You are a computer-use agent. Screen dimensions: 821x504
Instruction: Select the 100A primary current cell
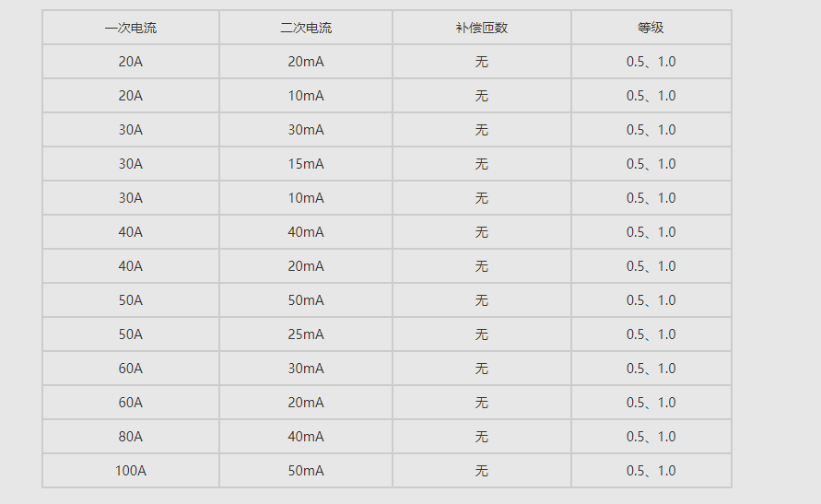coord(130,471)
